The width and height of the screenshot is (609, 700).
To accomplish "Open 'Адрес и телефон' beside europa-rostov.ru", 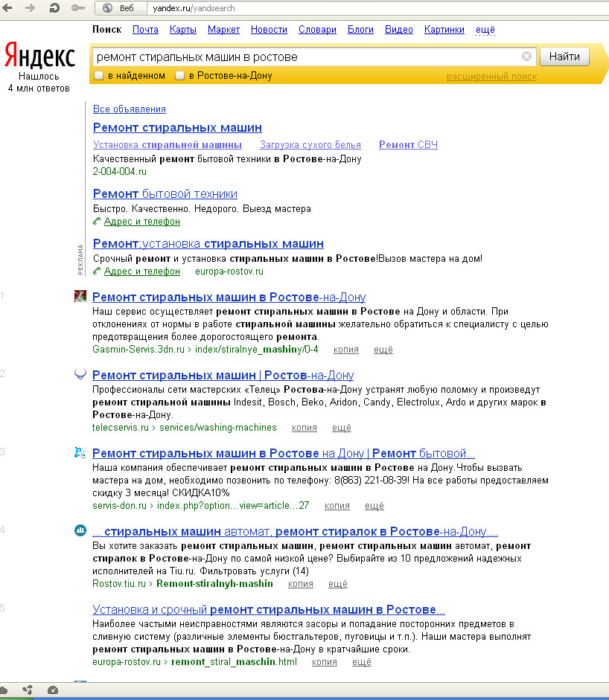I will (142, 272).
